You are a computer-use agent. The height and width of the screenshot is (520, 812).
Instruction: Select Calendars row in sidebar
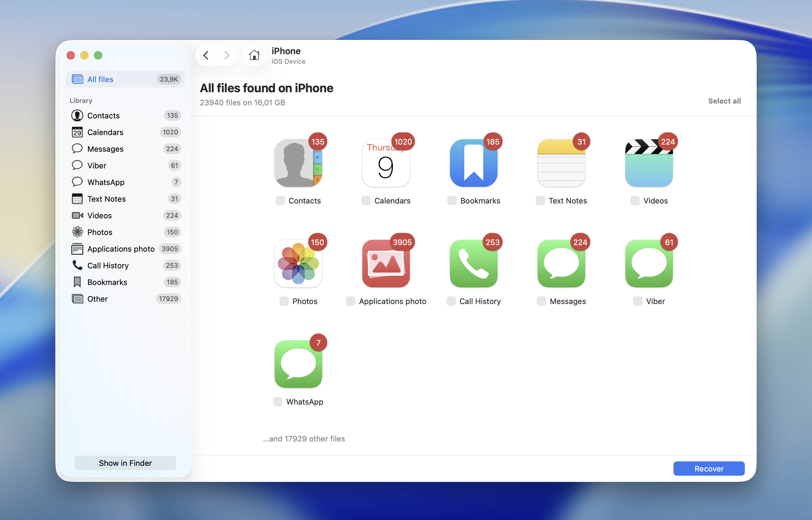tap(125, 132)
